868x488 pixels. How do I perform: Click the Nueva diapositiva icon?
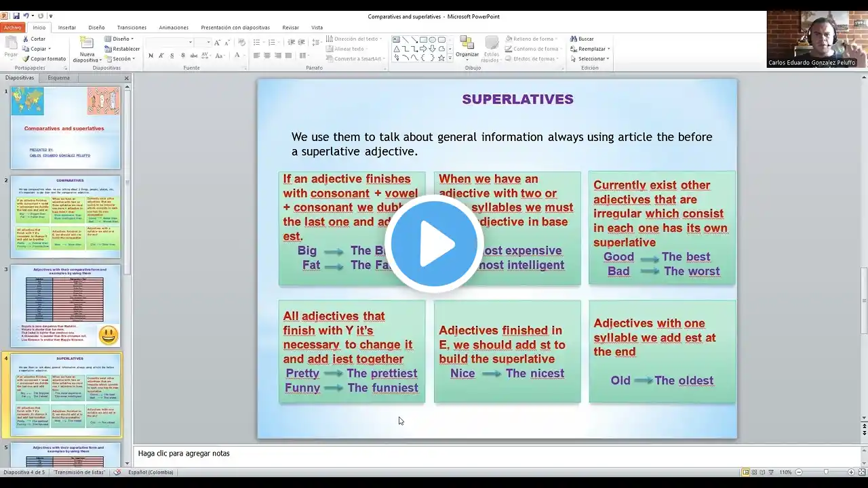[x=87, y=42]
